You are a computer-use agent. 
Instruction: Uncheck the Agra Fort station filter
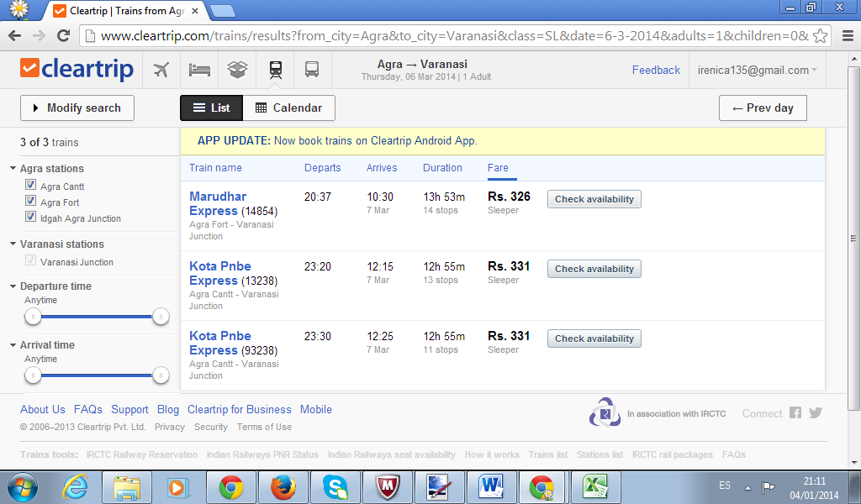coord(31,201)
